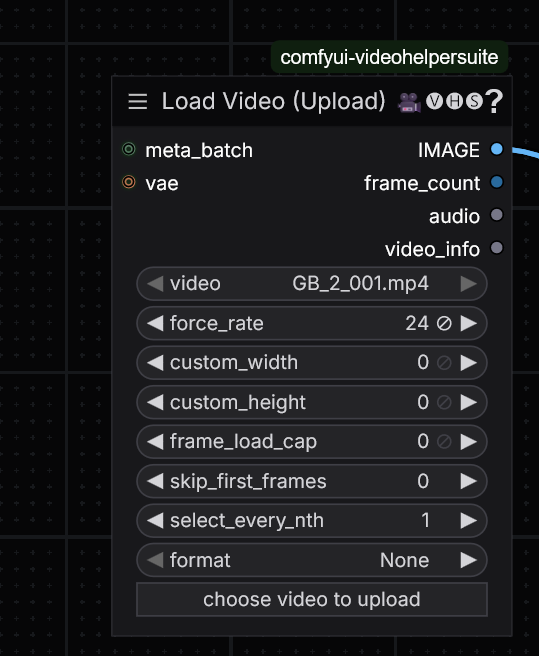Select the next video file with right arrow

tap(469, 284)
